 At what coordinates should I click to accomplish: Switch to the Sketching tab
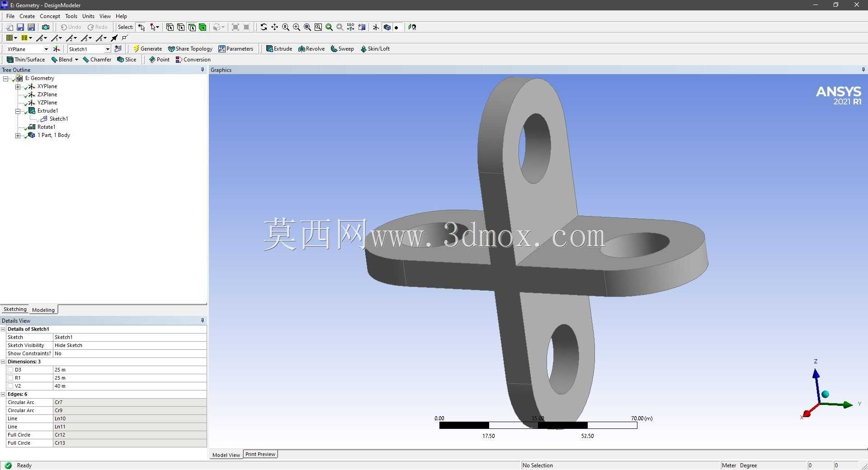coord(15,309)
